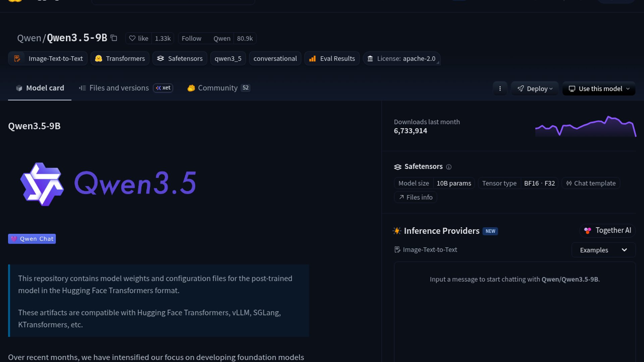
Task: Switch to Files and versions tab
Action: (119, 88)
